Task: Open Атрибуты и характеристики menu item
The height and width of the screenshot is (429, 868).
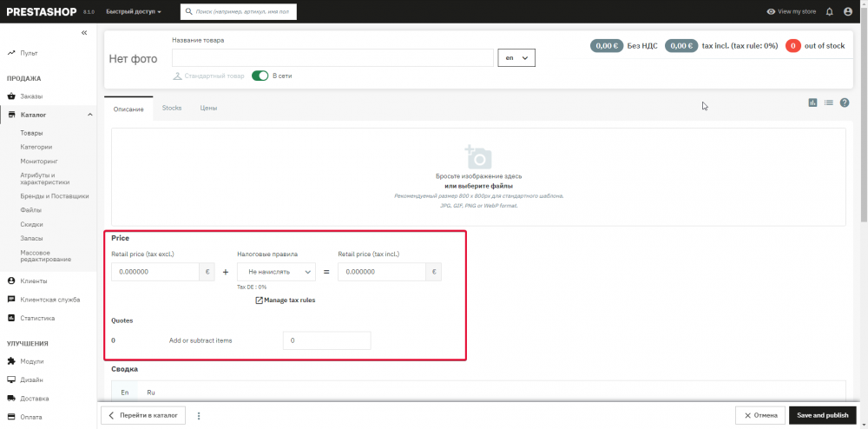Action: [x=45, y=178]
